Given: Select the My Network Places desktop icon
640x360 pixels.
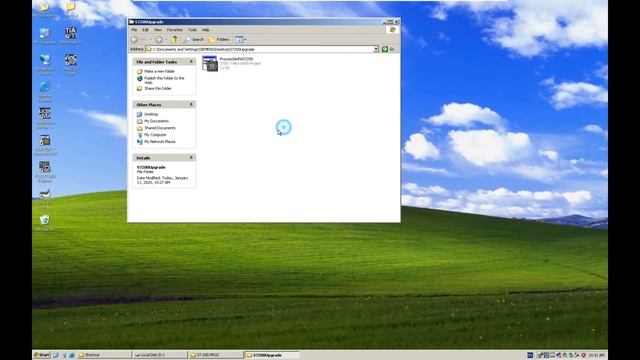Looking at the screenshot, I should pos(44,60).
